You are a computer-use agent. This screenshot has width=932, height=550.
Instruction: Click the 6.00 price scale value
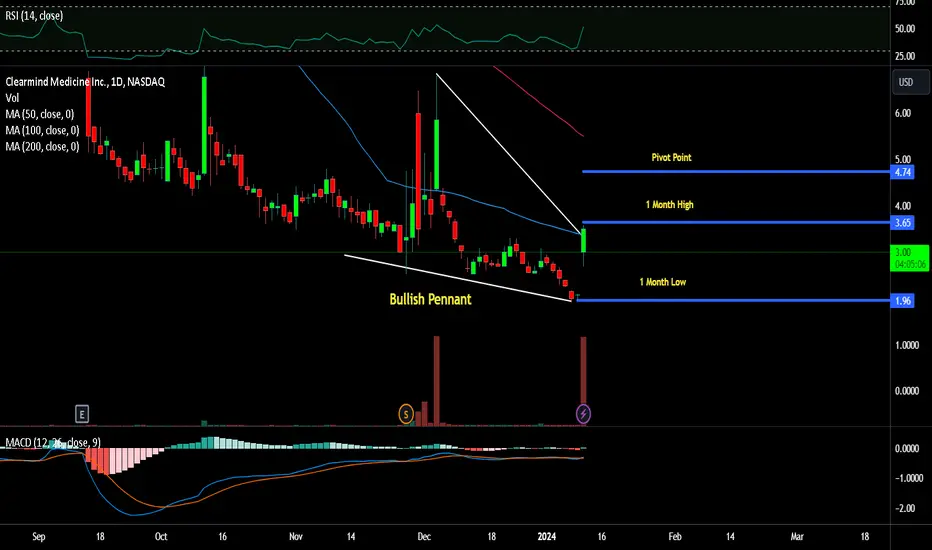point(902,113)
